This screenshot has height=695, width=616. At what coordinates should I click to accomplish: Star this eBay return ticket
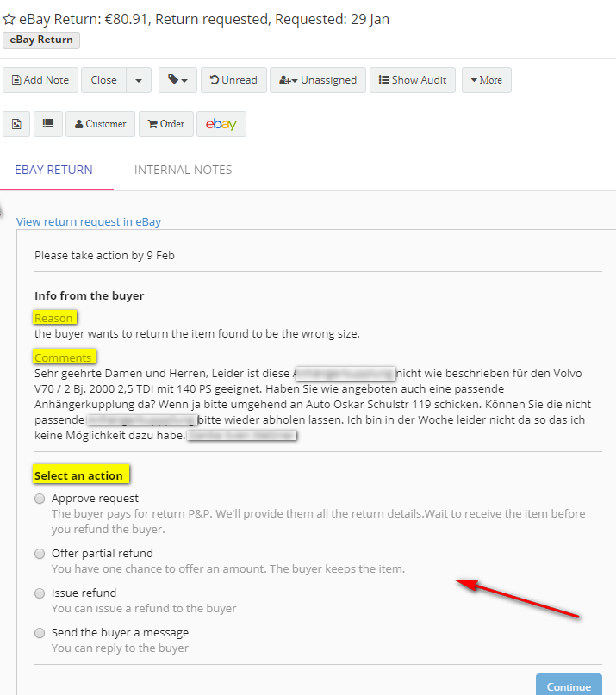pyautogui.click(x=9, y=18)
